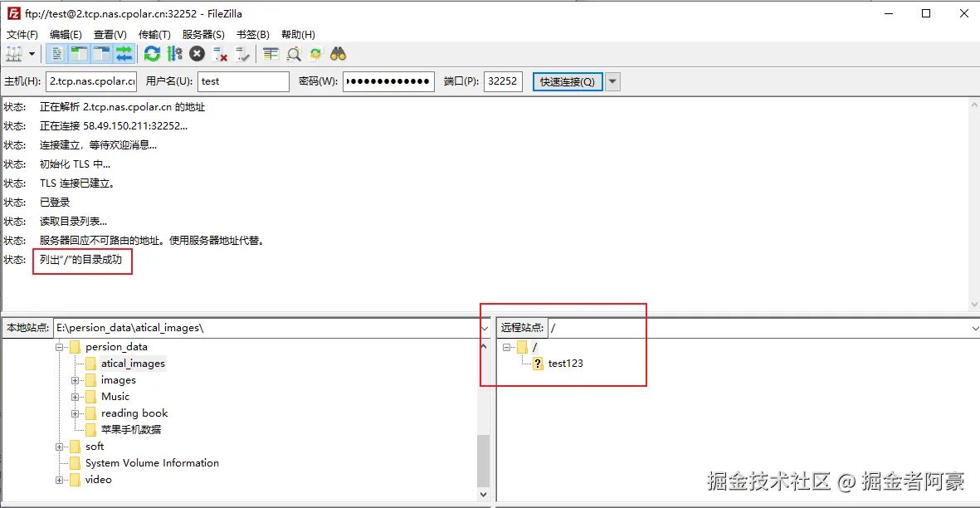Collapse the root folder in remote tree

(x=506, y=347)
